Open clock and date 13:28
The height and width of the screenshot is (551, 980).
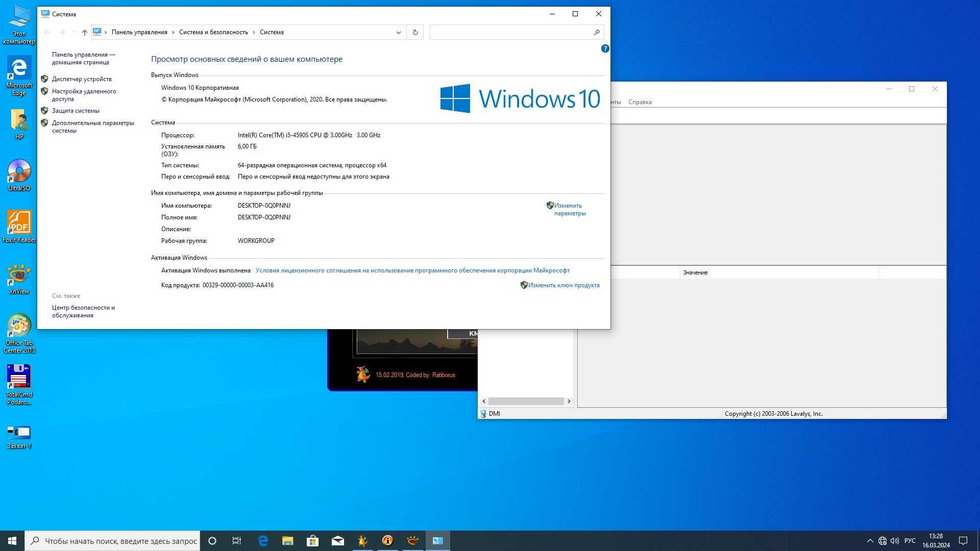tap(936, 541)
